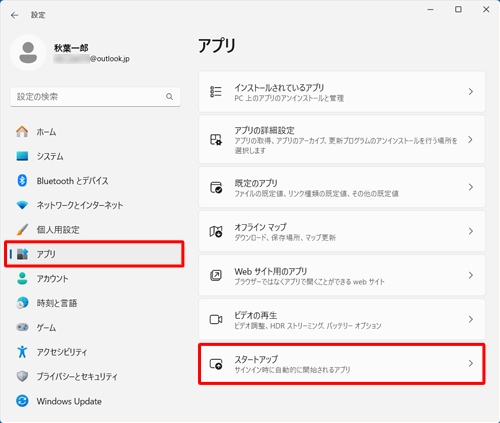Expand 既定のアプリ chevron
The height and width of the screenshot is (423, 500).
pyautogui.click(x=471, y=187)
